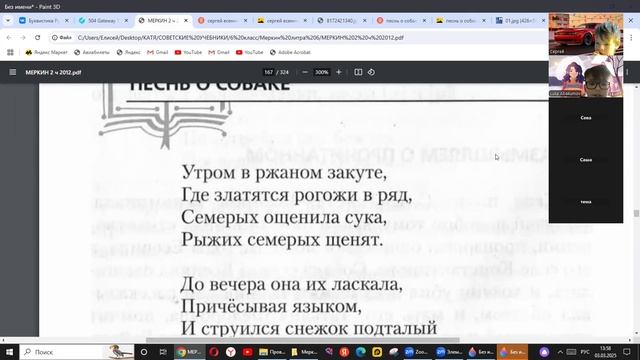Open the red Яндекс icon on taskbar
The width and height of the screenshot is (640, 360).
click(x=344, y=352)
